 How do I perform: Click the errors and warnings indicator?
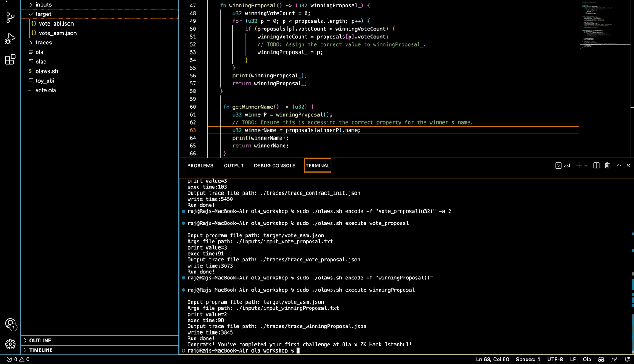coord(18,360)
